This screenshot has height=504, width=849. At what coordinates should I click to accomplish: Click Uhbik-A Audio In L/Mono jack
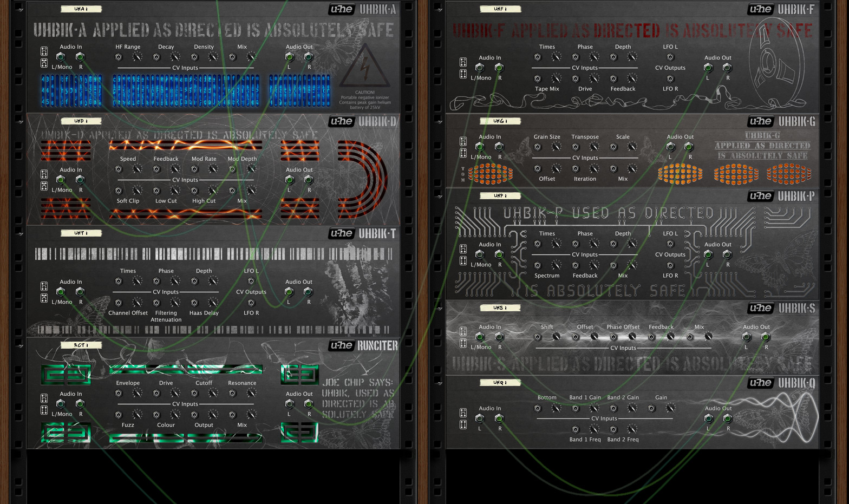click(61, 57)
